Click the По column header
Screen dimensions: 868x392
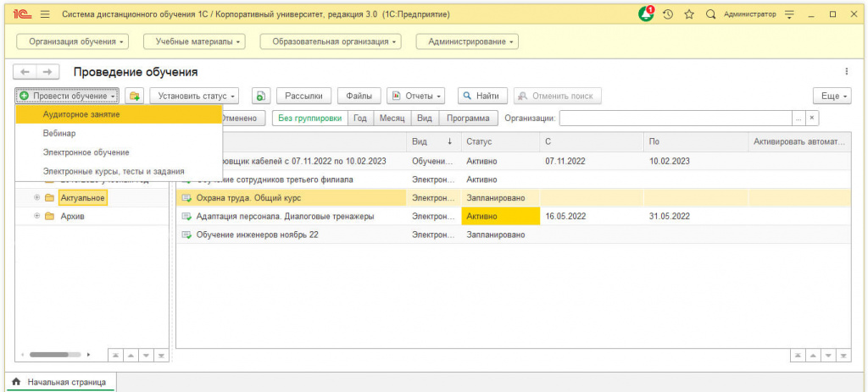tap(696, 142)
